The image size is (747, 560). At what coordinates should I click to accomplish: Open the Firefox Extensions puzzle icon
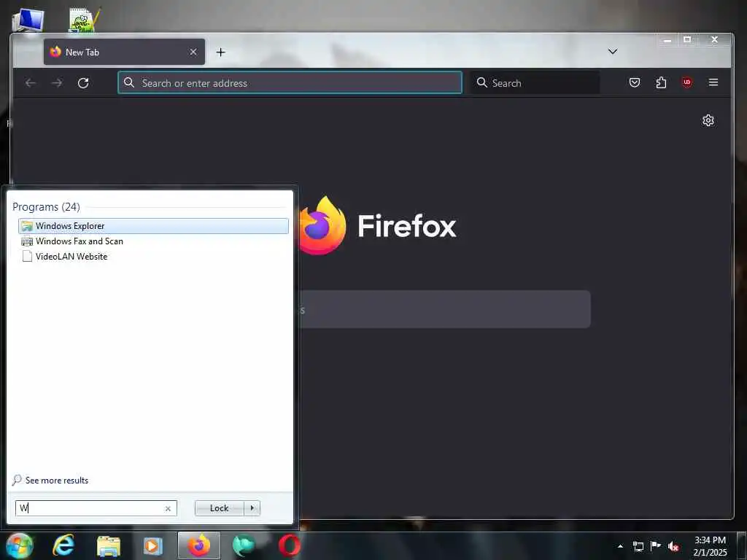point(661,83)
